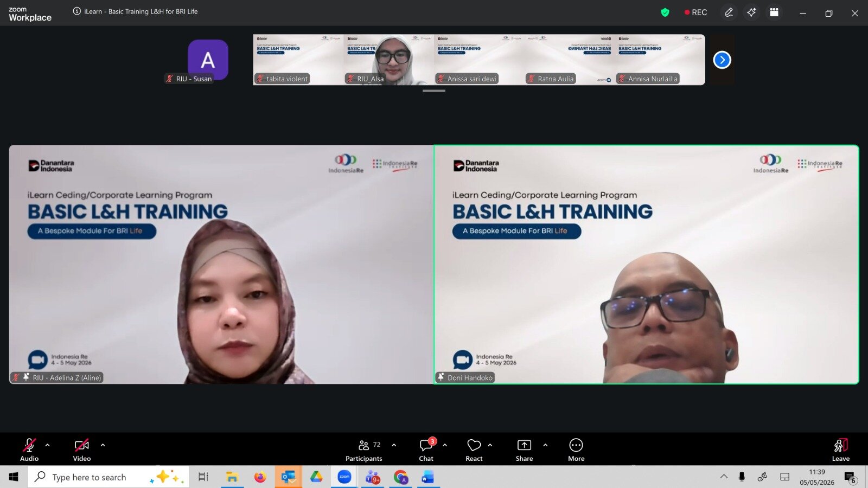Select the Annisa Nurlailla video thumbnail
The width and height of the screenshot is (868, 488).
(x=660, y=60)
